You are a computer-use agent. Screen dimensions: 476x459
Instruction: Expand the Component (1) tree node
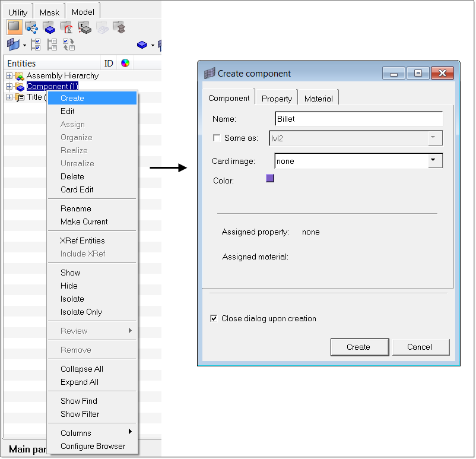[x=9, y=87]
